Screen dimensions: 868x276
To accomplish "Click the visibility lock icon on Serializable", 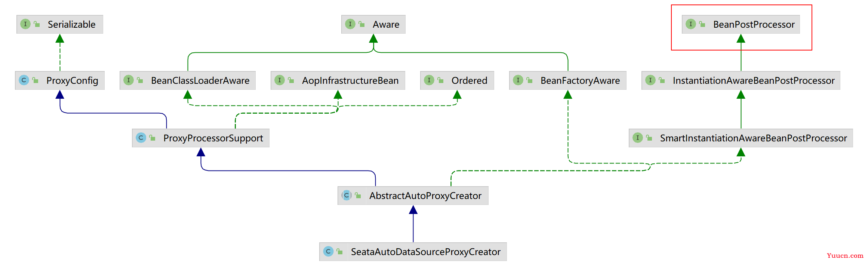I will click(37, 24).
